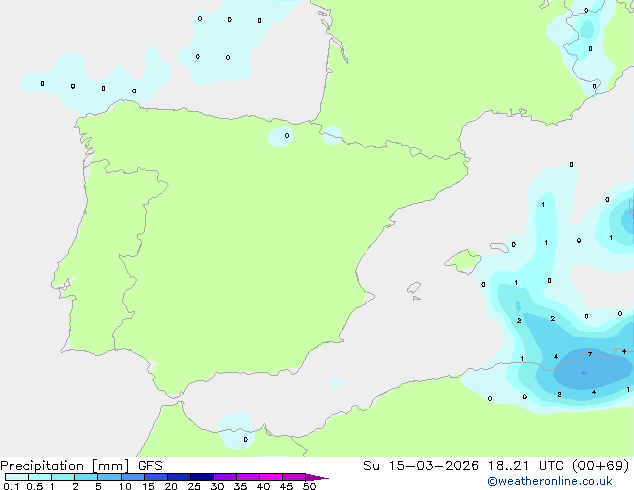Click the 0.1 to 0.5 mm legend swatch

click(17, 477)
